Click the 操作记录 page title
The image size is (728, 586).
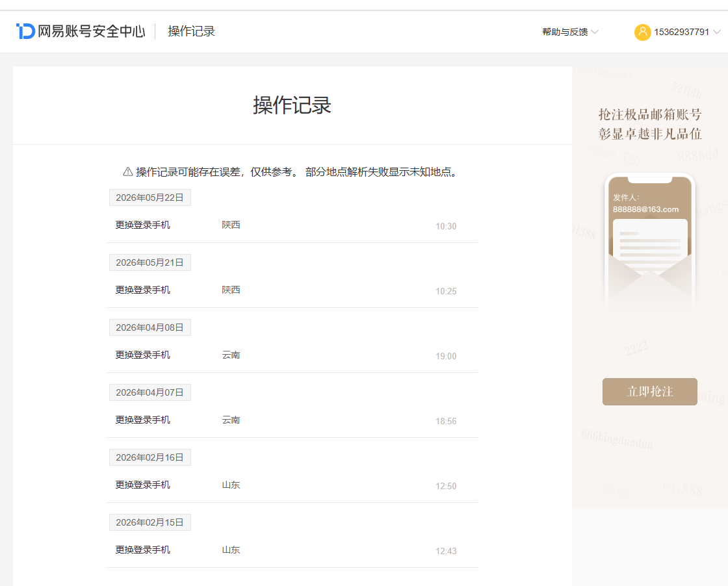(292, 105)
